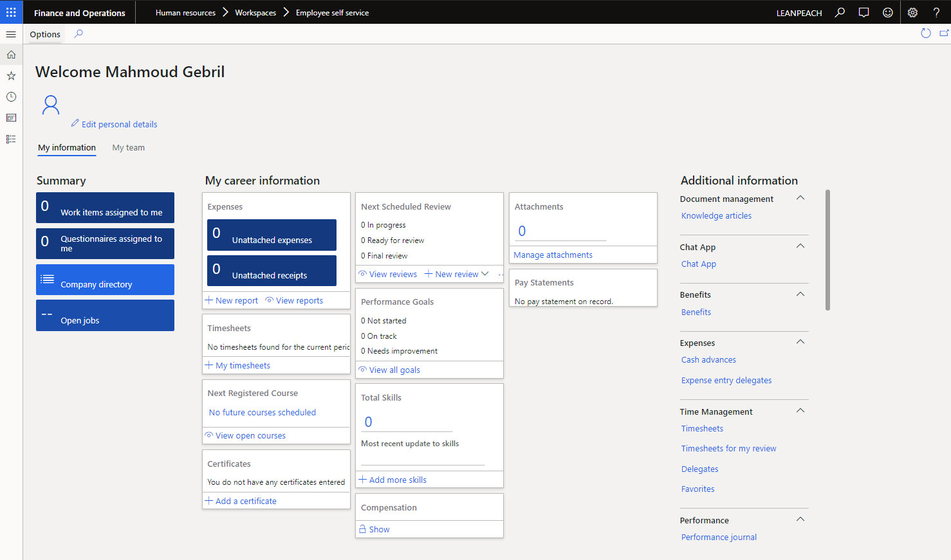Open the Options menu
Screen dimensions: 951x560
tap(45, 34)
